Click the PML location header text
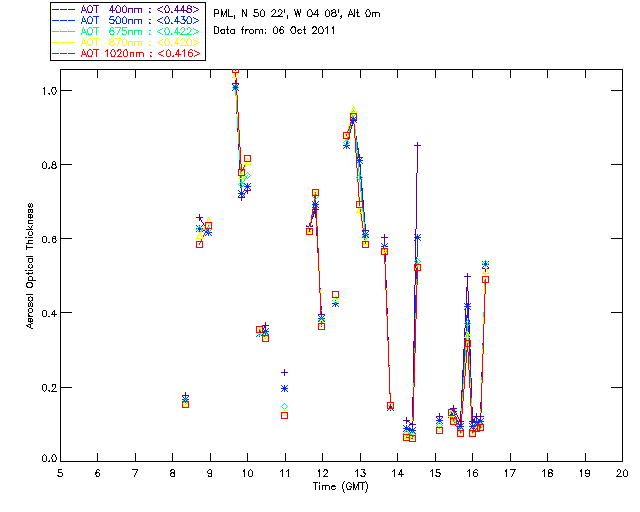640x512 pixels. (x=297, y=14)
